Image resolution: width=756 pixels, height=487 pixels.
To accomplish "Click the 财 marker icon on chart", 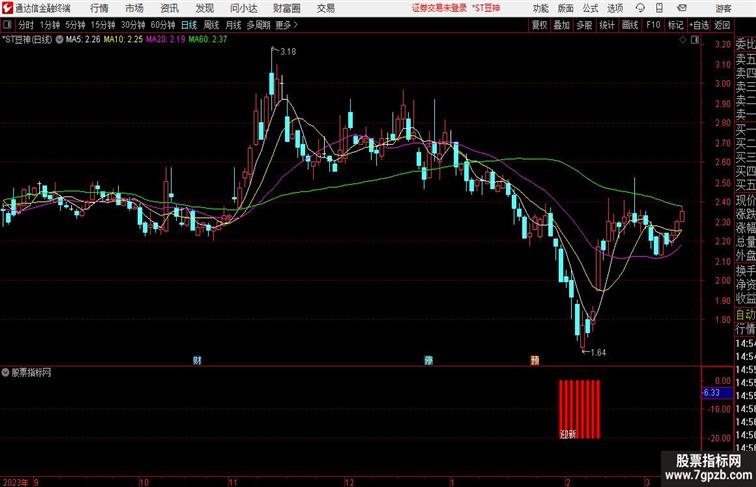I will click(197, 360).
